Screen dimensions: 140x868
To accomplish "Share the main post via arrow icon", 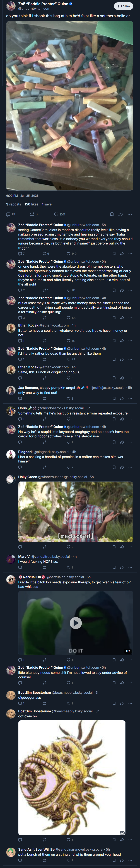I will coord(121,214).
